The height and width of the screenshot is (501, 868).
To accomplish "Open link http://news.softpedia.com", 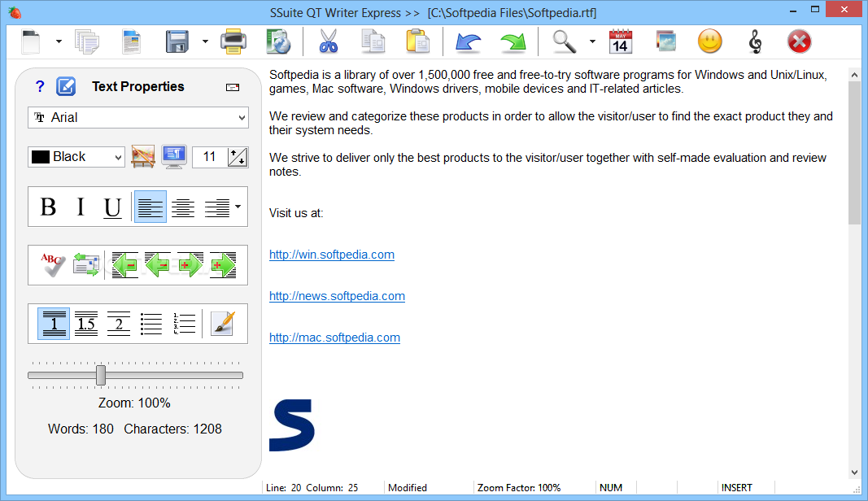I will click(337, 296).
